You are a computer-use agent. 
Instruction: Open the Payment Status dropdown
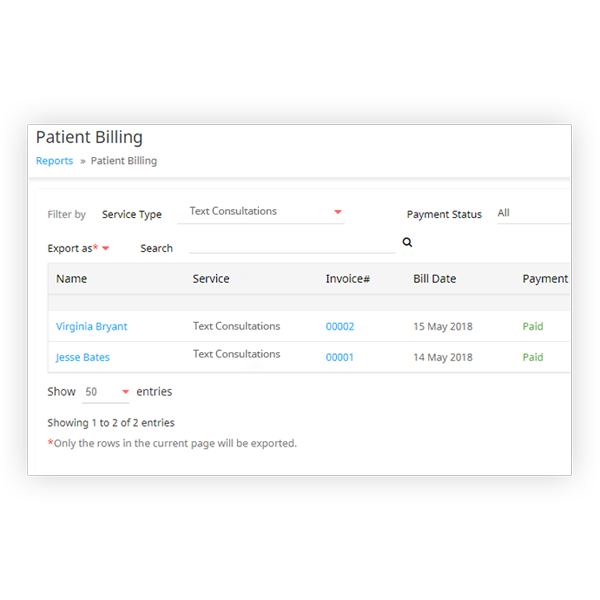click(x=532, y=213)
